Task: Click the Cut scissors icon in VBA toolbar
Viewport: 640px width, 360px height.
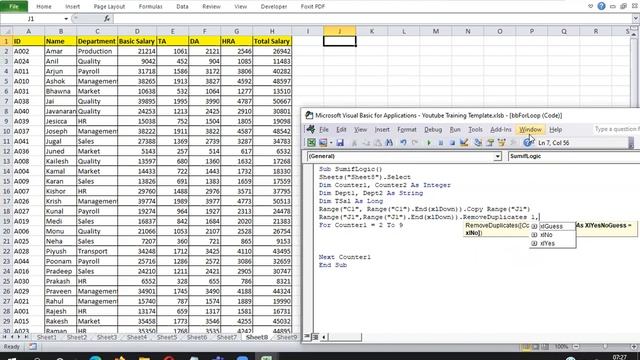Action: tap(354, 142)
